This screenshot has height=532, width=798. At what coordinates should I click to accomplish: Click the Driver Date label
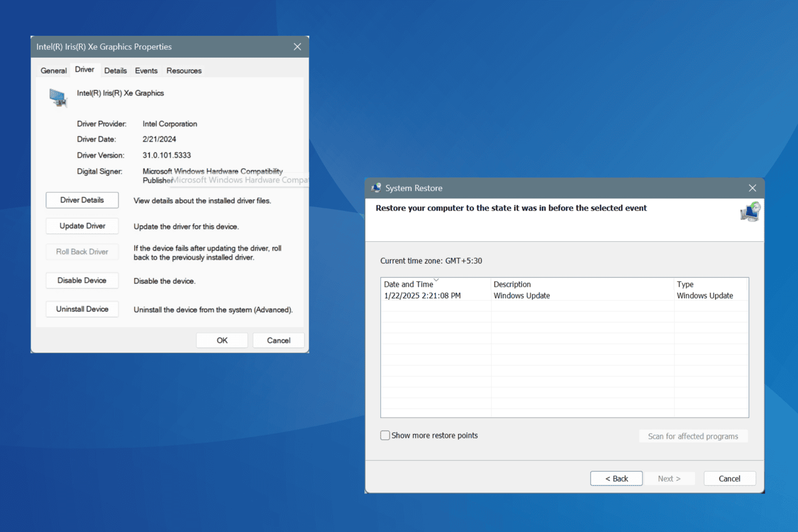coord(97,139)
